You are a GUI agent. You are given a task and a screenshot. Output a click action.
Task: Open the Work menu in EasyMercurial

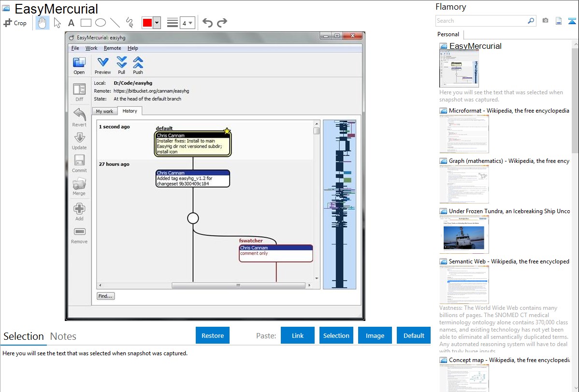point(91,48)
